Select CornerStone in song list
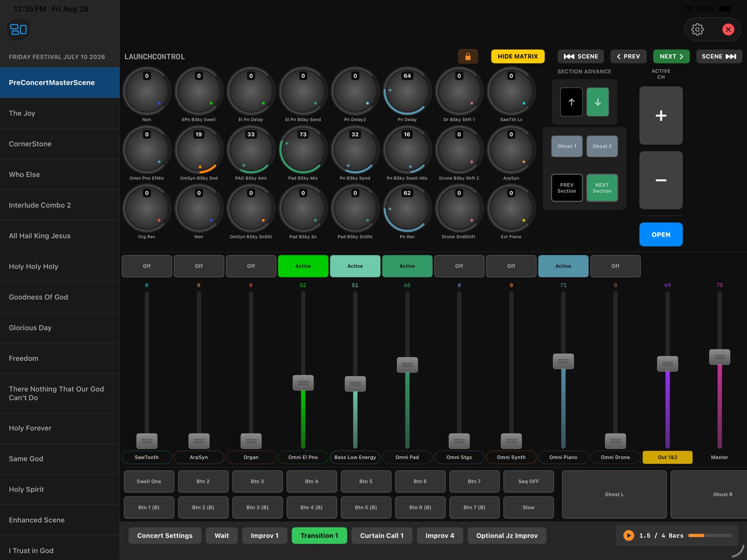Viewport: 747px width, 560px height. point(60,144)
